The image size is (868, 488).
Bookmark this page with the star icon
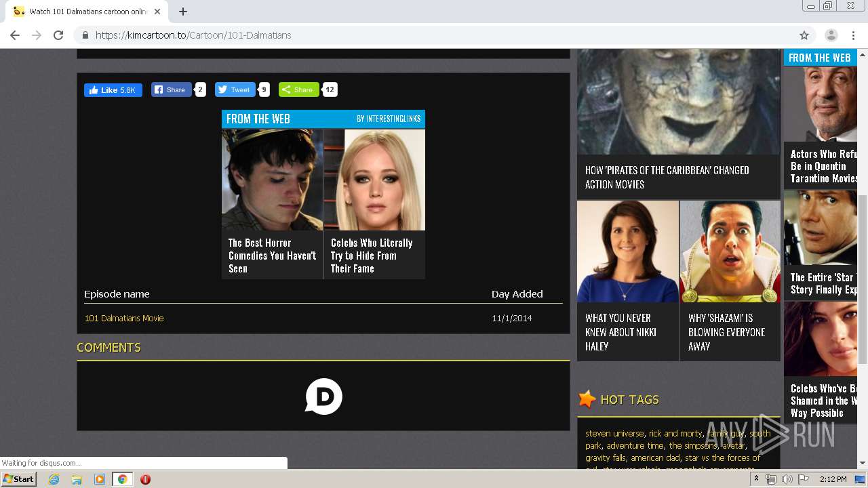804,35
